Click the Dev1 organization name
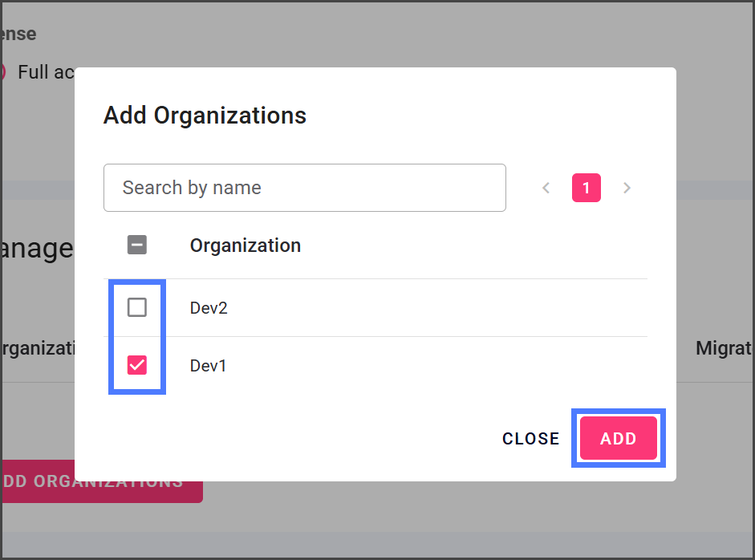The image size is (755, 560). coord(209,367)
